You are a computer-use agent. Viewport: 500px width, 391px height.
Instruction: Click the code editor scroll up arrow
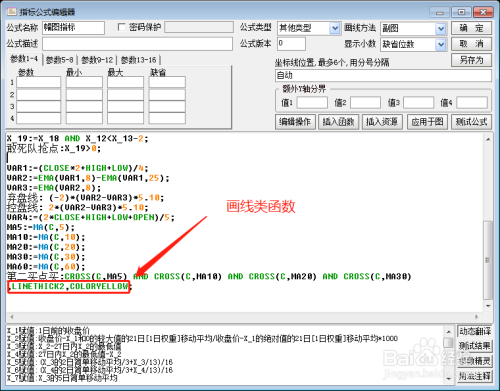488,139
